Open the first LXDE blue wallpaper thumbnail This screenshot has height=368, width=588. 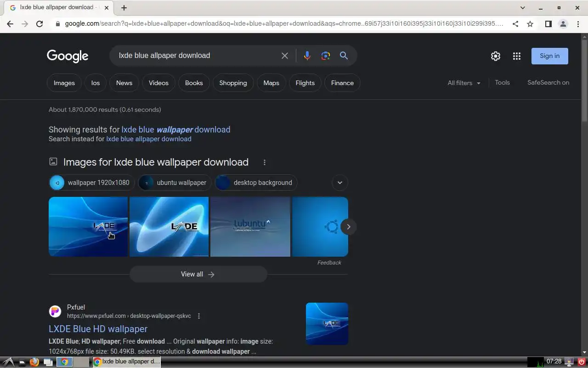88,227
